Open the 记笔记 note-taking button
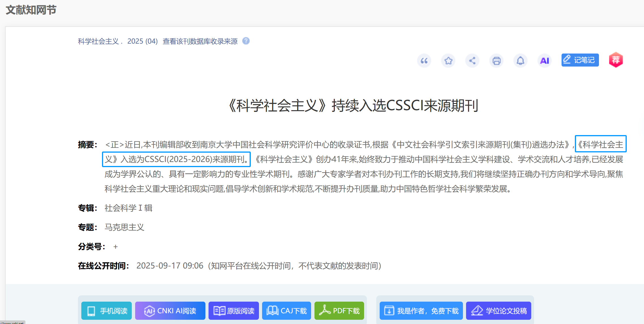Viewport: 644px width, 324px height. point(580,60)
